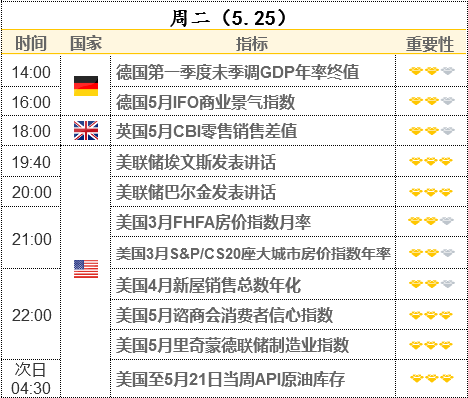
Task: Select the 16:00 time cell
Action: (x=31, y=102)
